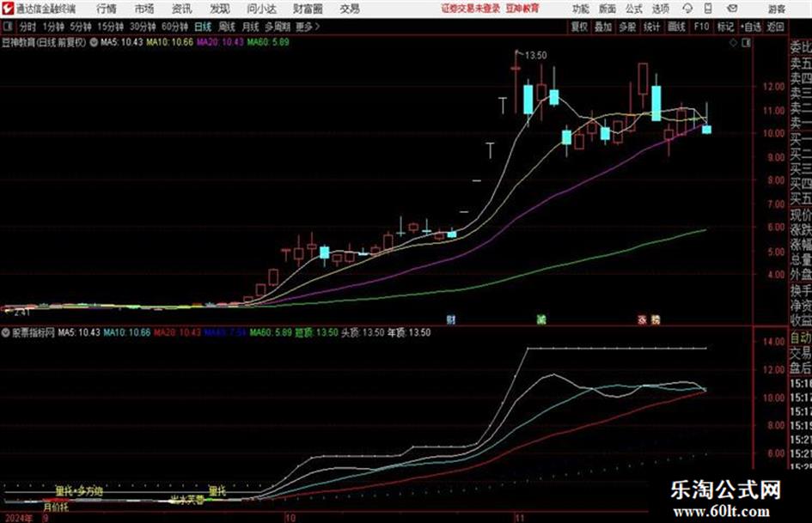Open the 版面 menu

tap(607, 9)
